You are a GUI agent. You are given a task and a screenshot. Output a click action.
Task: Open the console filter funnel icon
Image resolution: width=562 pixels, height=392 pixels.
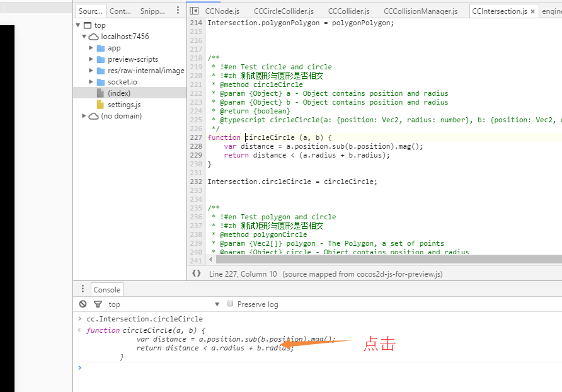pyautogui.click(x=98, y=304)
